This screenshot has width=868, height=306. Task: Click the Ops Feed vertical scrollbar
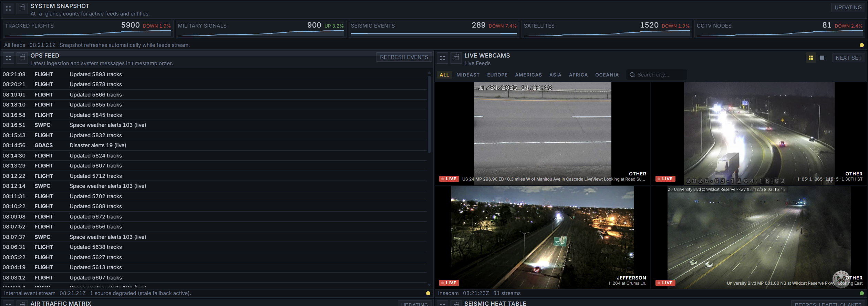point(429,114)
